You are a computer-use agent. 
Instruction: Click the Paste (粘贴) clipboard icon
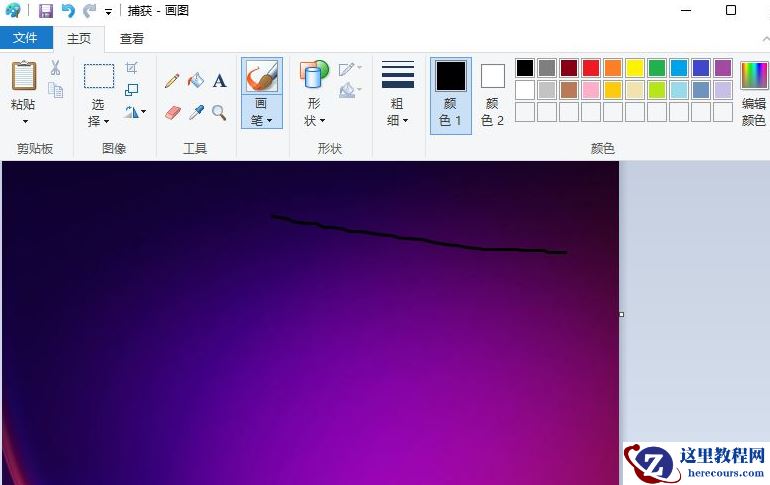coord(24,76)
